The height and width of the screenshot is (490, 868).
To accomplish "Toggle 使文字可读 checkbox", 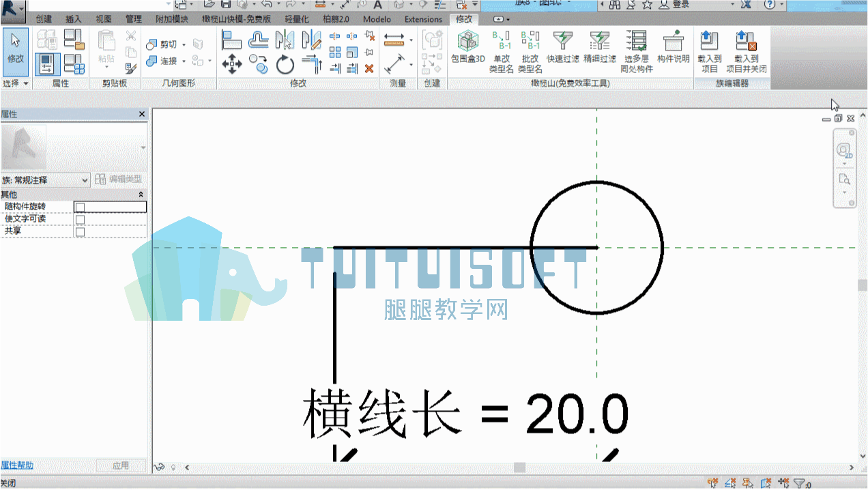I will click(80, 219).
